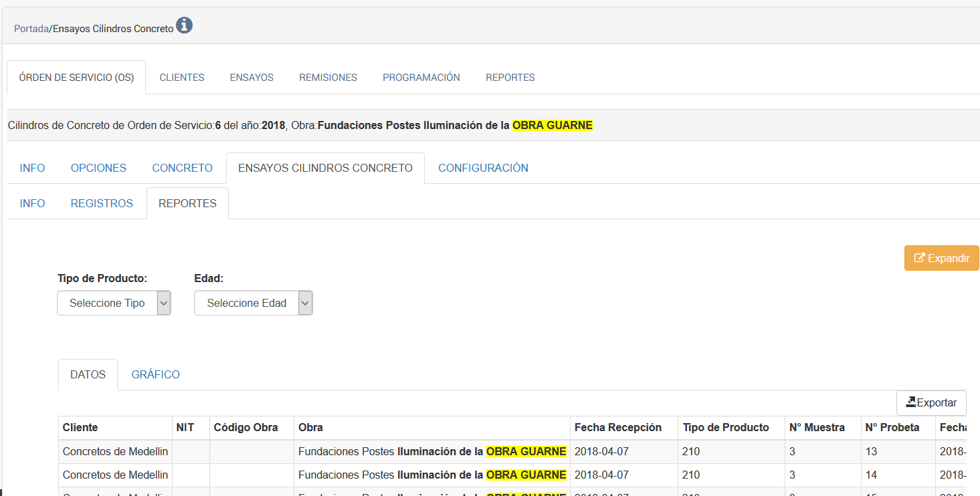Open the Edad selection dropdown
Screen dimensions: 980x496
(253, 303)
